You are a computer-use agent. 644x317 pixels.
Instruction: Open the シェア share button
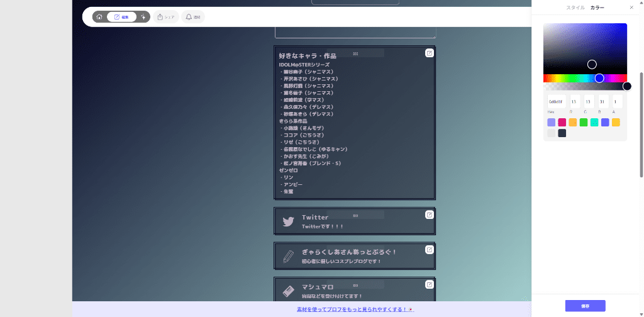pyautogui.click(x=166, y=17)
